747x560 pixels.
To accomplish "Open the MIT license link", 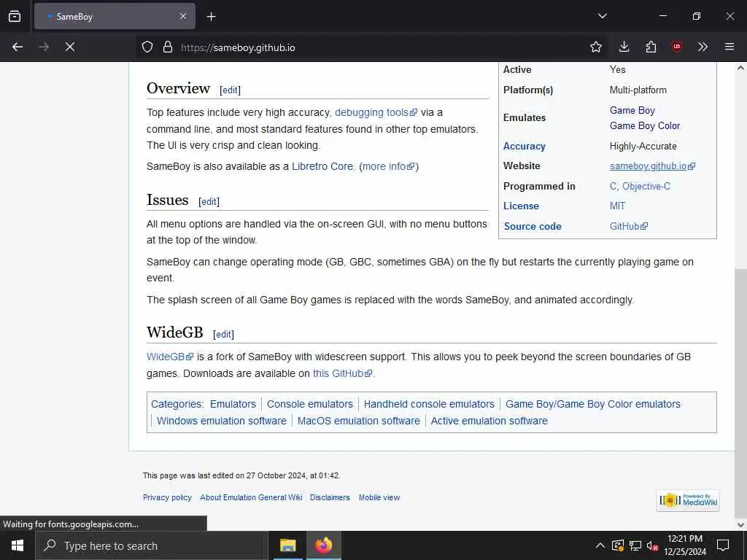I will point(617,206).
